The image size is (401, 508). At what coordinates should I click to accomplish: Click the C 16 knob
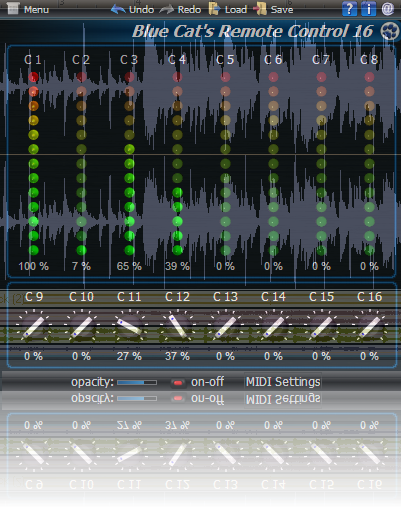tap(369, 327)
